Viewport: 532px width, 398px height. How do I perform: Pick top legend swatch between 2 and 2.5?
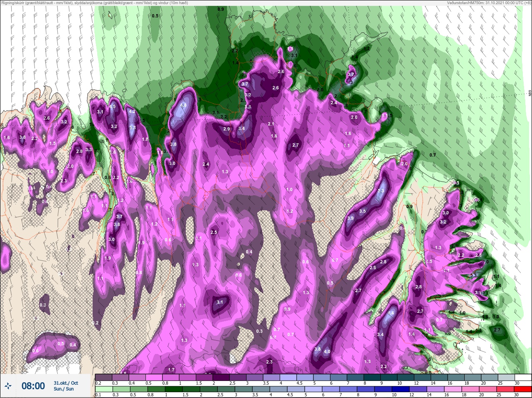[x=221, y=377]
